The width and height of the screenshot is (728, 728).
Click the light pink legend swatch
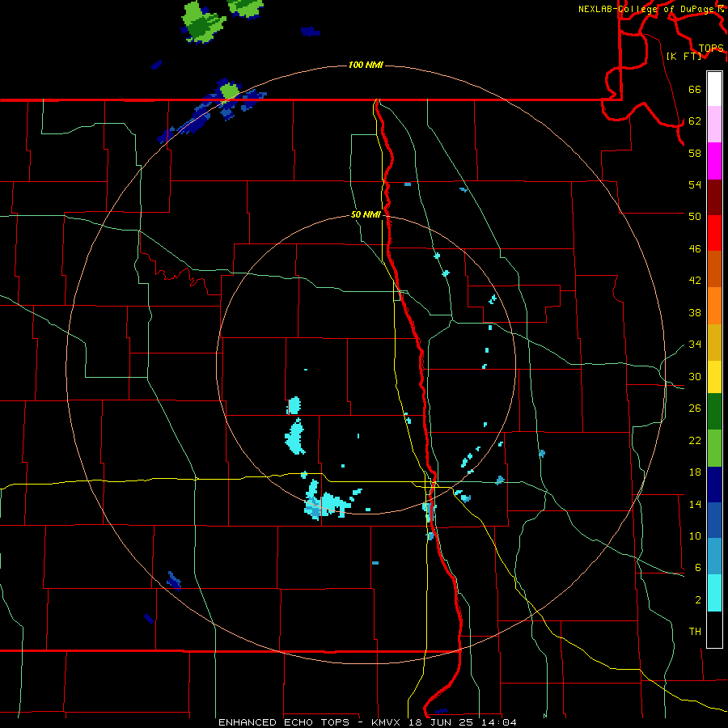tap(714, 125)
